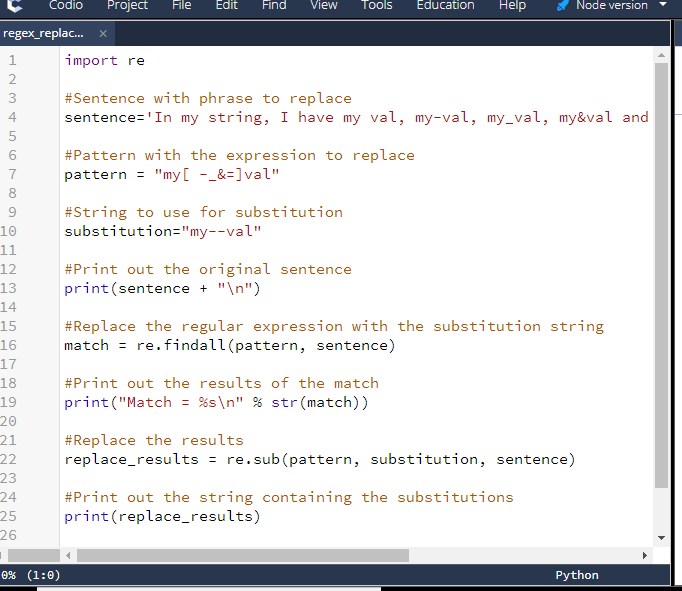Click the Python language indicator in status bar
This screenshot has width=682, height=591.
(x=577, y=575)
